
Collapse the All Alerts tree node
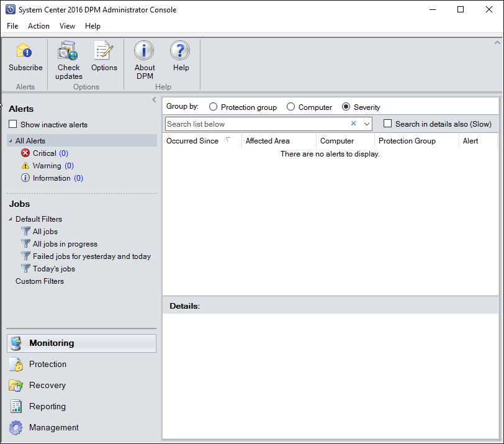[x=11, y=141]
